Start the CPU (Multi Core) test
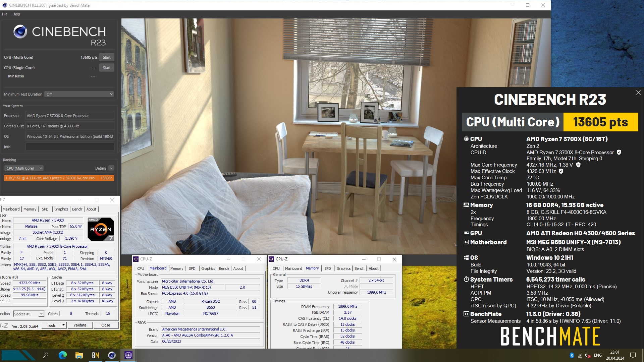The height and width of the screenshot is (362, 644). (107, 57)
